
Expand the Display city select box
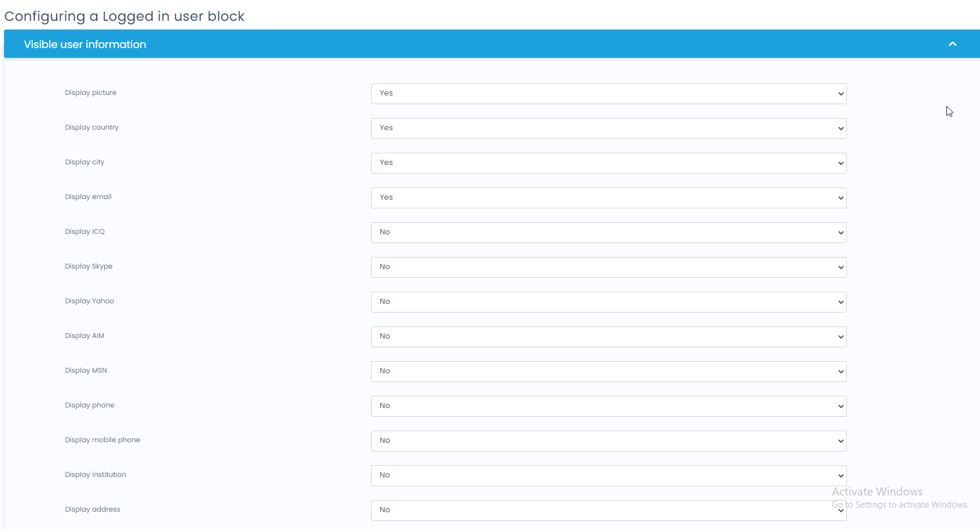[x=608, y=163]
